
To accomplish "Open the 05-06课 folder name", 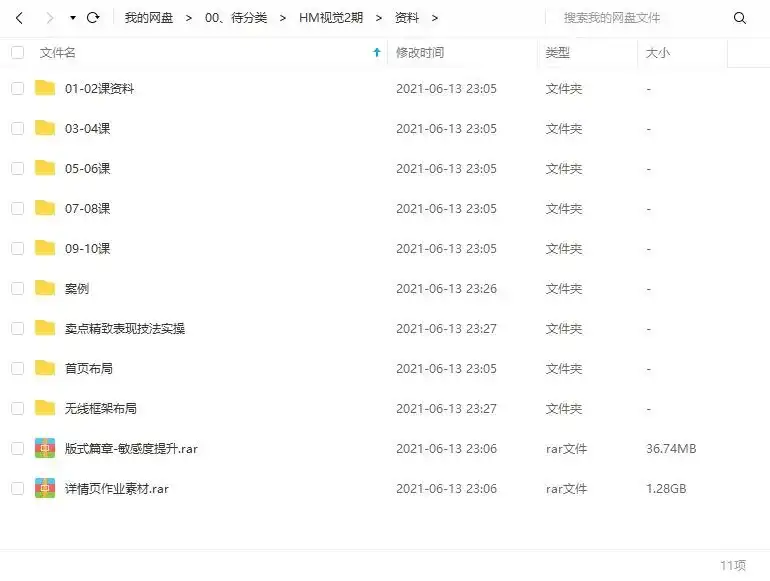I will [x=87, y=169].
